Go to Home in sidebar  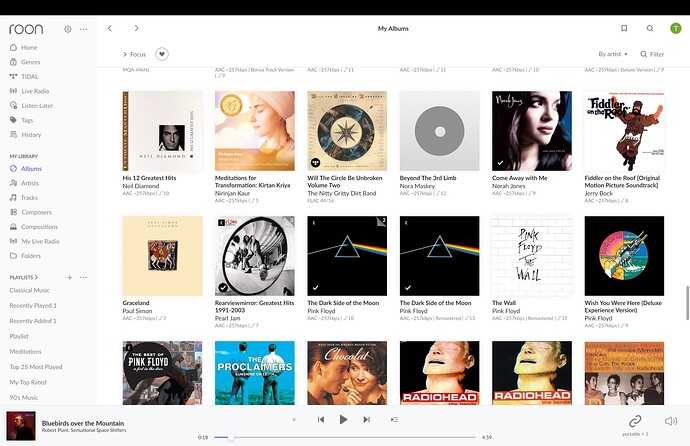coord(24,48)
